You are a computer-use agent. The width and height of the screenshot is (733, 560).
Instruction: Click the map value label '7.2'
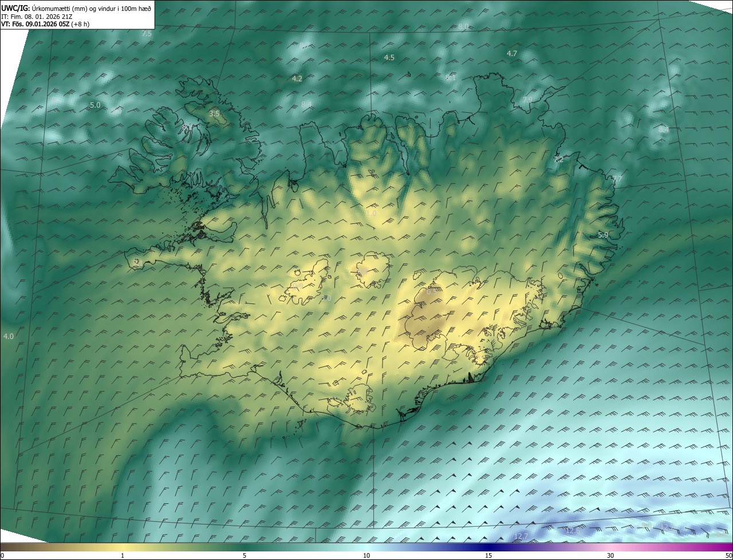(558, 160)
